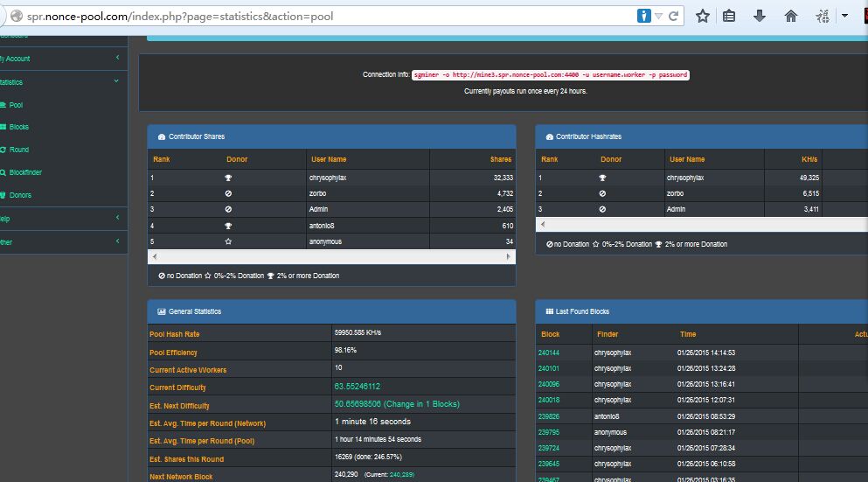Open block 239724 link
This screenshot has width=868, height=482.
(x=549, y=448)
